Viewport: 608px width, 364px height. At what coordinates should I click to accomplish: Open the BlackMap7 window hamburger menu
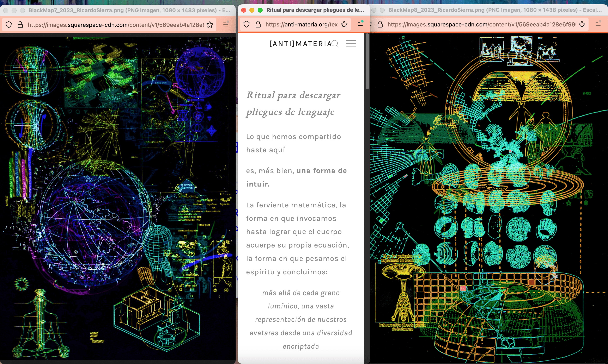(x=226, y=25)
